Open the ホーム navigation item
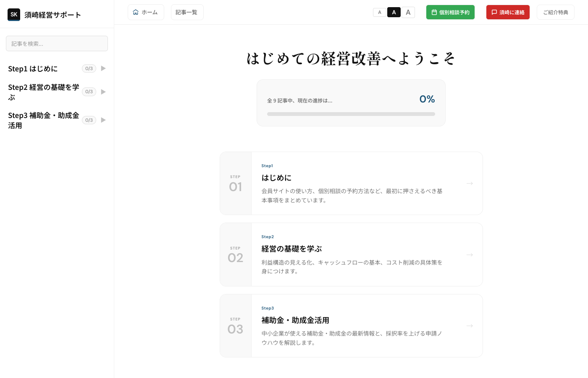588x378 pixels. click(146, 12)
